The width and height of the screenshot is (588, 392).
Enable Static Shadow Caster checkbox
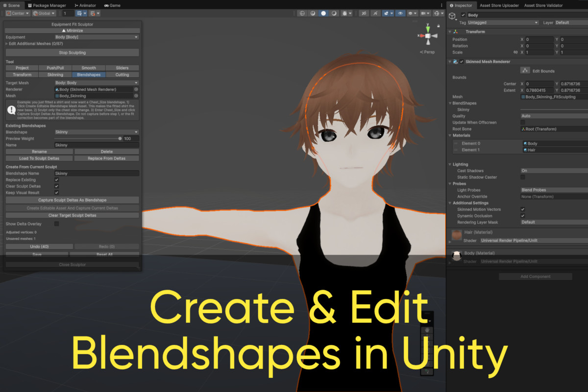523,177
